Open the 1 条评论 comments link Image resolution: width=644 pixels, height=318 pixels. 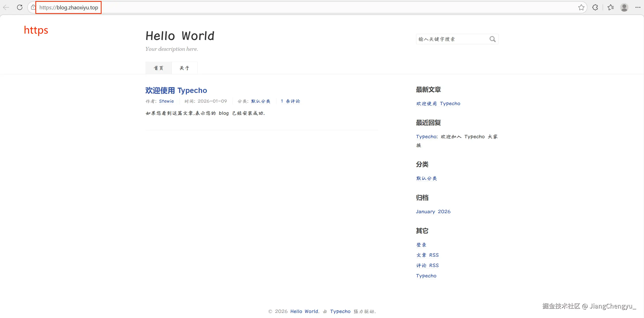pyautogui.click(x=290, y=101)
